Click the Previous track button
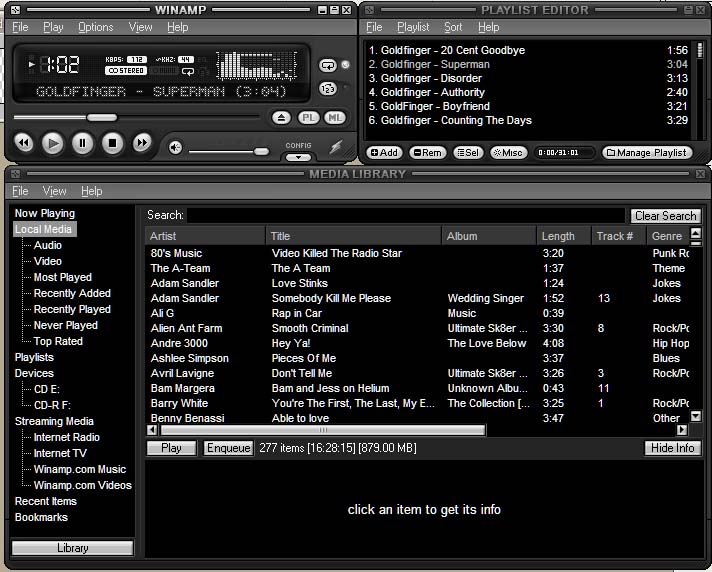Image resolution: width=712 pixels, height=572 pixels. [x=24, y=143]
